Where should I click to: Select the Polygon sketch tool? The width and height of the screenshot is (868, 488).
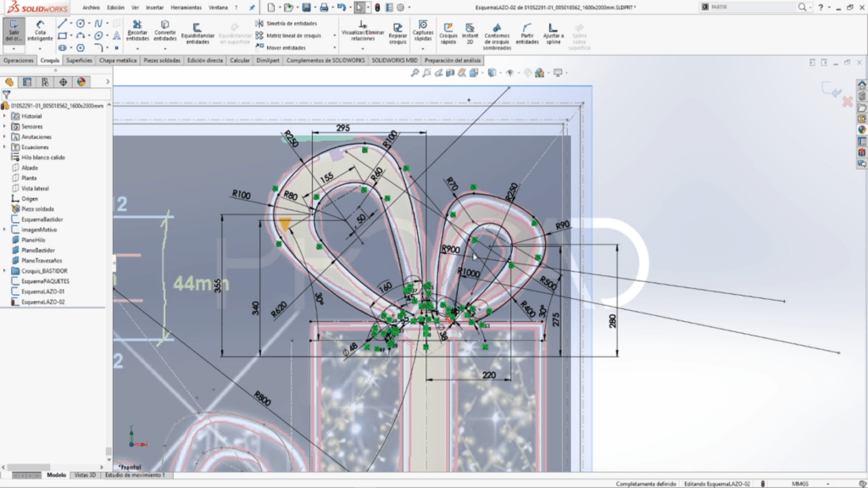coord(81,47)
